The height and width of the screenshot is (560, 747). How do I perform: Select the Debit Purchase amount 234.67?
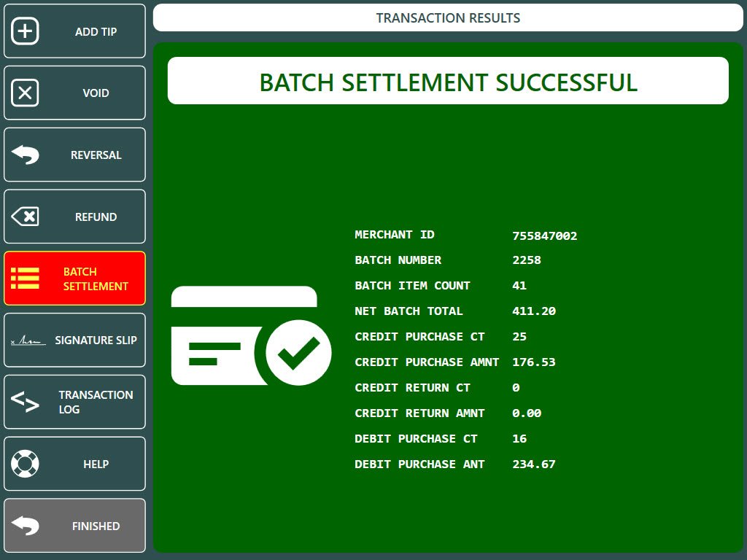[533, 464]
